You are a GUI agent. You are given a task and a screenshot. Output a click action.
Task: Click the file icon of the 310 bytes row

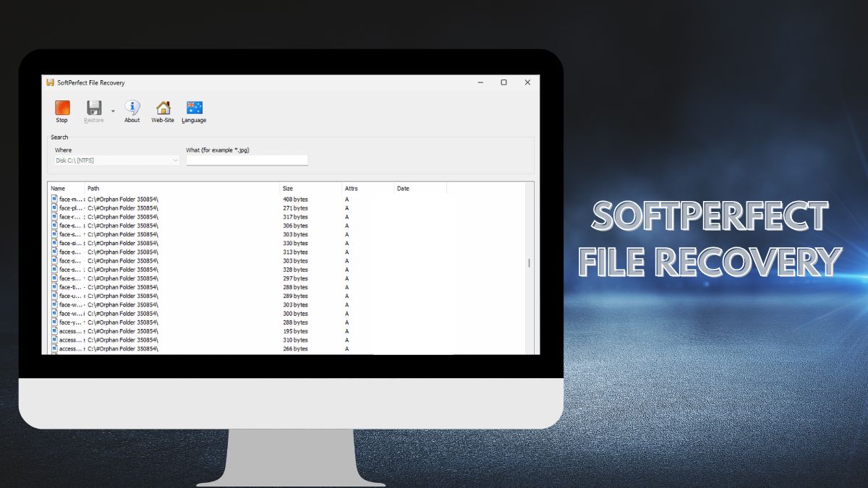[54, 340]
